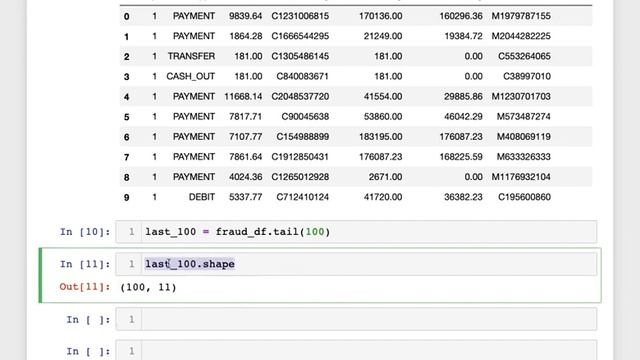
Task: Click old balance value 53860.00
Action: point(383,116)
